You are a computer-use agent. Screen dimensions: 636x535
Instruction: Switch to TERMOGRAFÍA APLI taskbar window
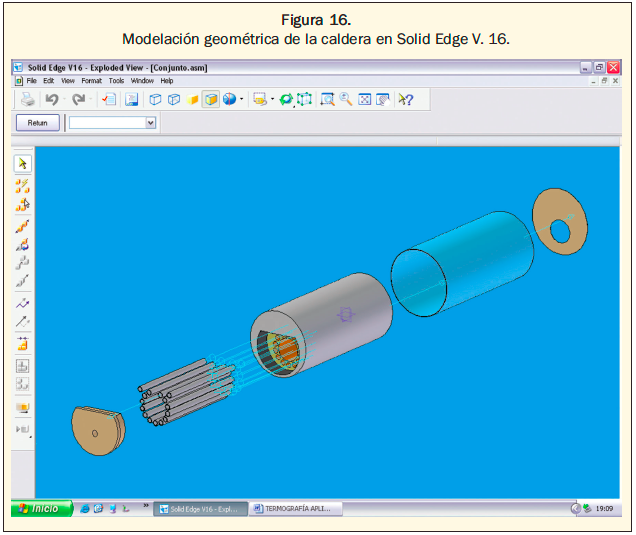pos(296,508)
